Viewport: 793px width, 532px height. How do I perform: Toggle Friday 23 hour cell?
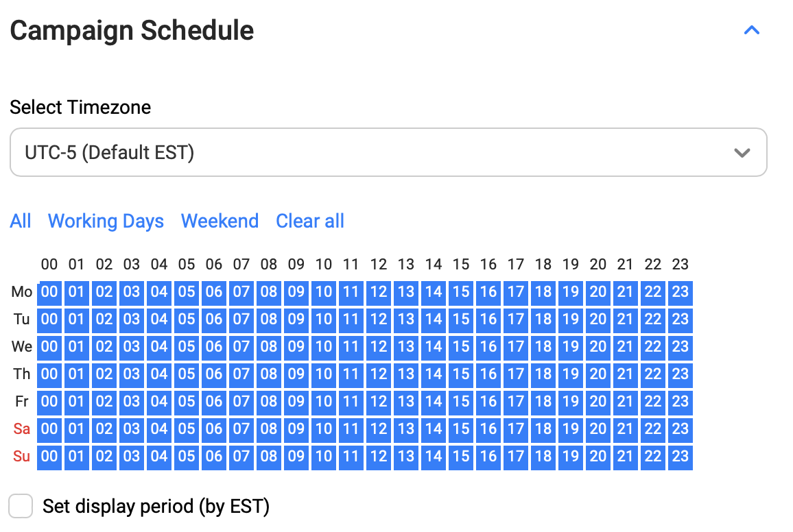(x=680, y=402)
